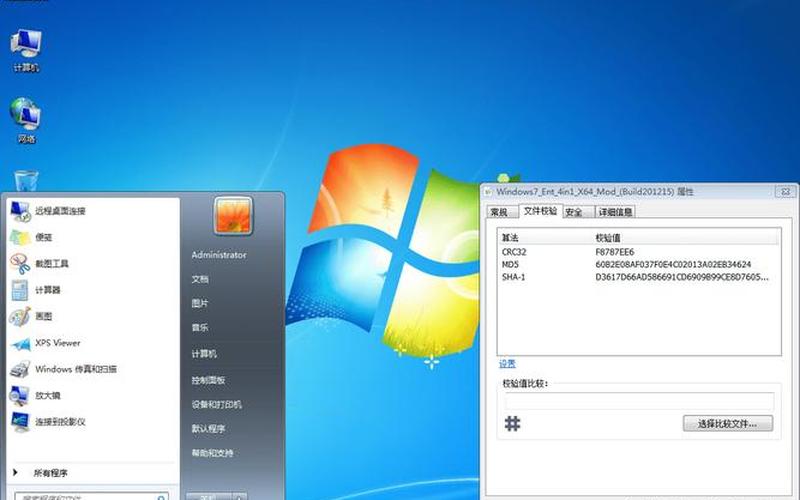Open Administrator user folder link
800x500 pixels.
click(x=219, y=255)
